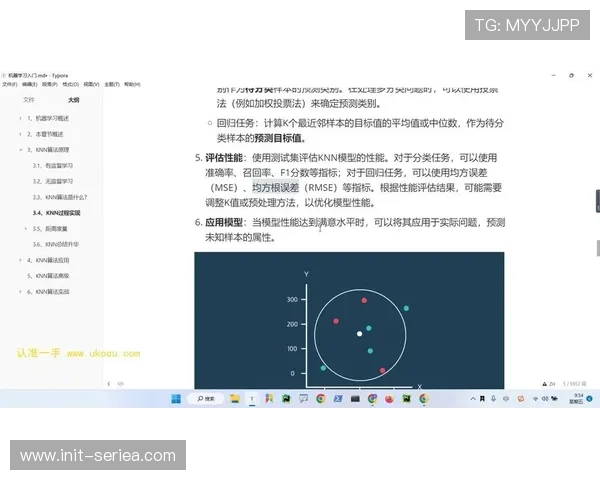This screenshot has height=480, width=600.
Task: Click the Typora taskbar icon
Action: coord(252,399)
